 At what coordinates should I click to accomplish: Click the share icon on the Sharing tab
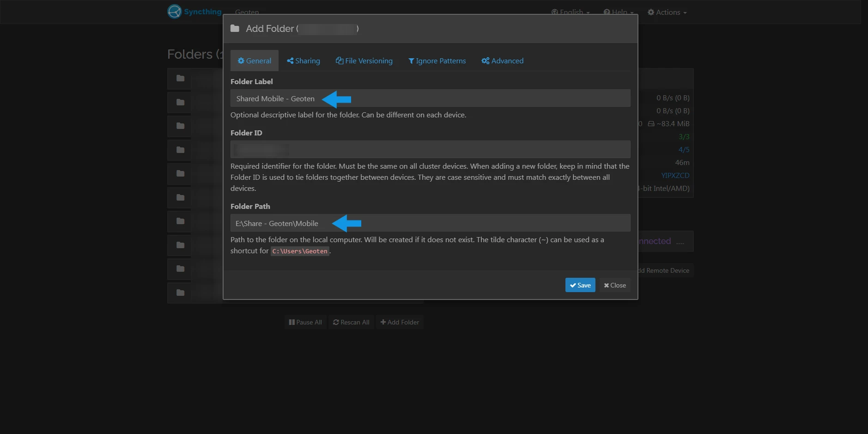[290, 61]
